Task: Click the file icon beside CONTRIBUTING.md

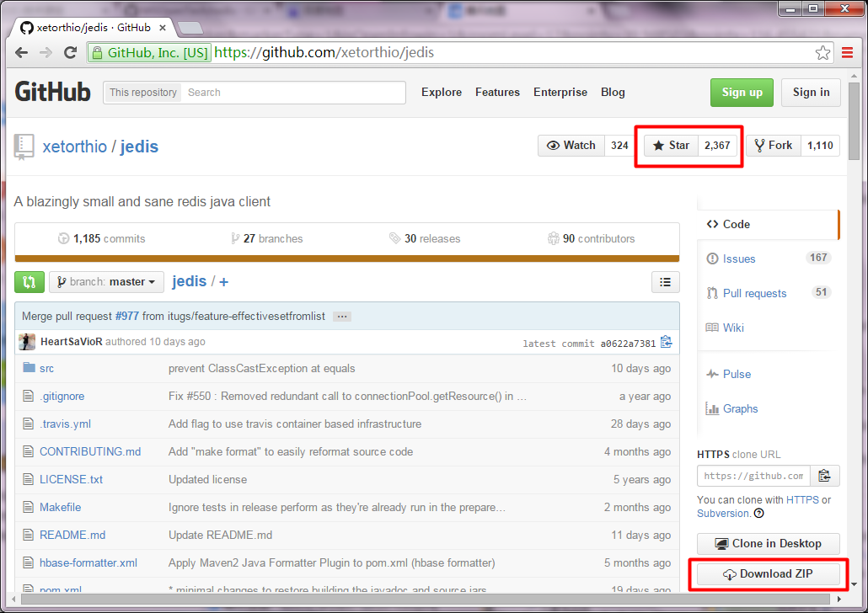Action: click(29, 451)
